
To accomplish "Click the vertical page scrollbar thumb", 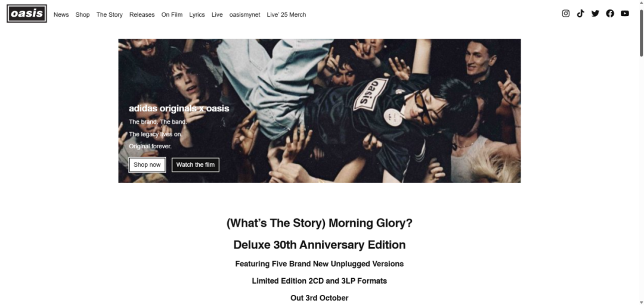I will tap(641, 32).
